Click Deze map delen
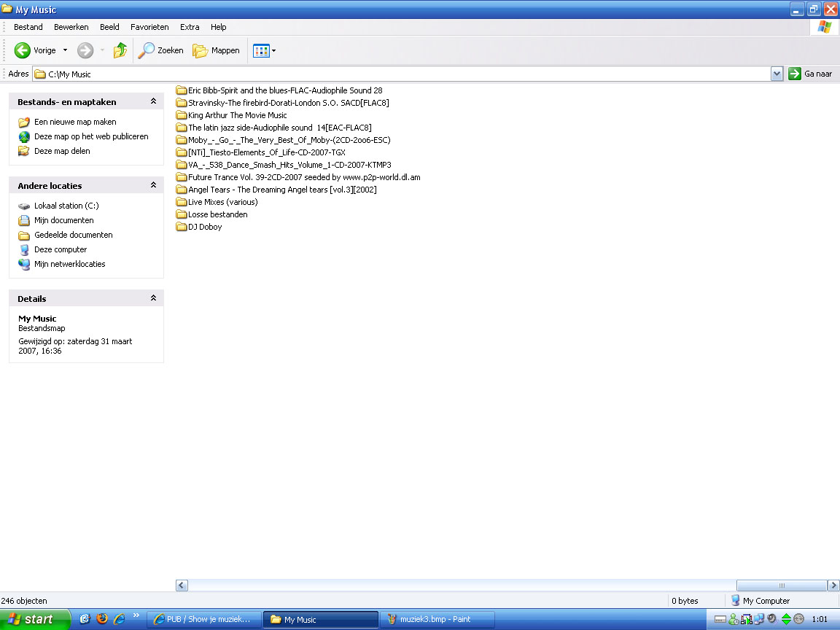The image size is (840, 630). click(x=62, y=151)
